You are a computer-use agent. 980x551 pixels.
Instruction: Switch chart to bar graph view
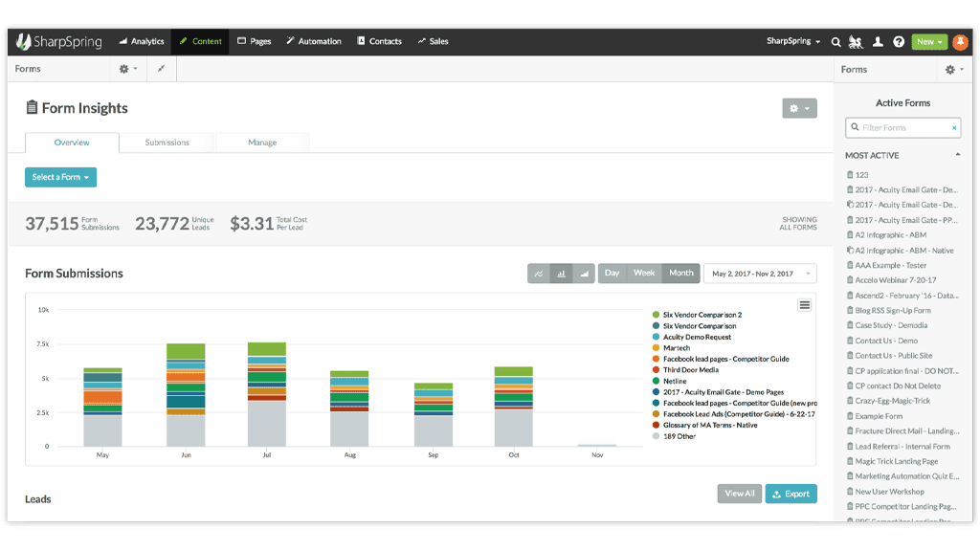561,273
